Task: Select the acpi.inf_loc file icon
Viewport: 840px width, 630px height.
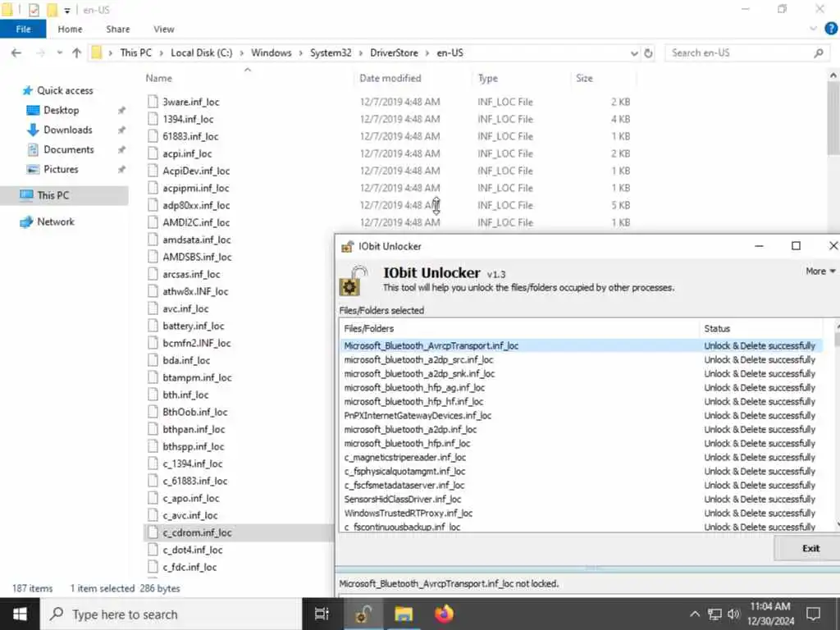Action: click(x=153, y=153)
